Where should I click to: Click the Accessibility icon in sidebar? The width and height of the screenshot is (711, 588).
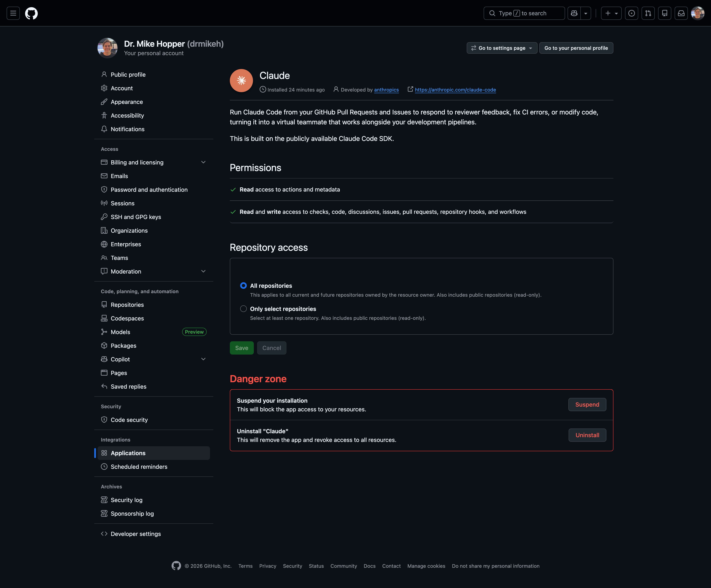pos(104,115)
